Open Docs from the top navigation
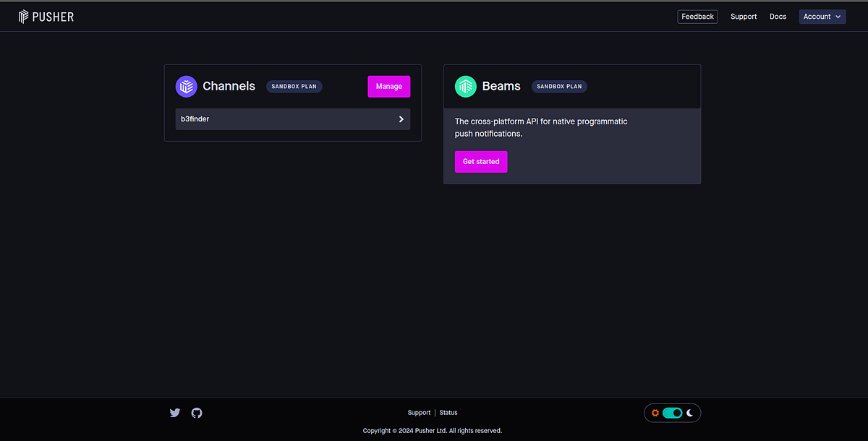Screen dimensions: 868x441 (x=778, y=16)
